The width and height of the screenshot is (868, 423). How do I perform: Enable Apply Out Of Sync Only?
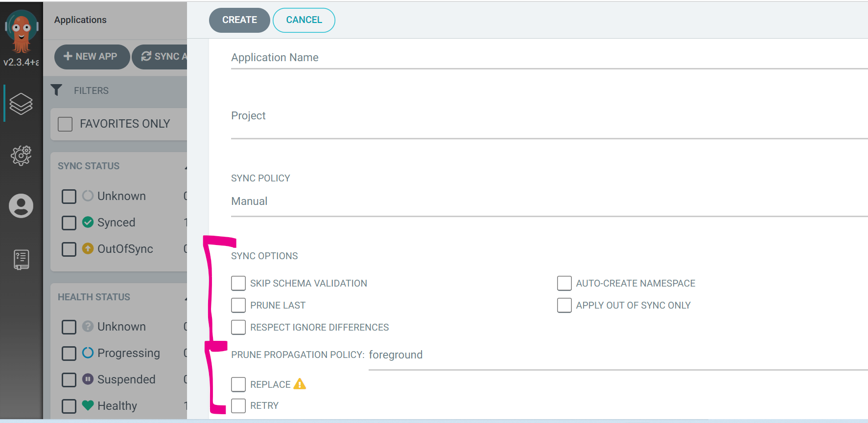564,305
